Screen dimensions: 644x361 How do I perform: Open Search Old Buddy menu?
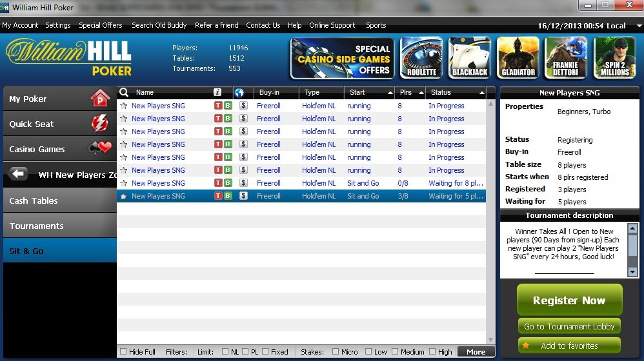click(159, 25)
